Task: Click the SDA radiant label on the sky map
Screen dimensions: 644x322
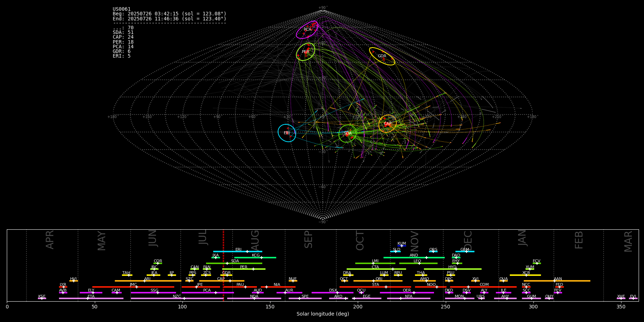Action: (x=347, y=133)
